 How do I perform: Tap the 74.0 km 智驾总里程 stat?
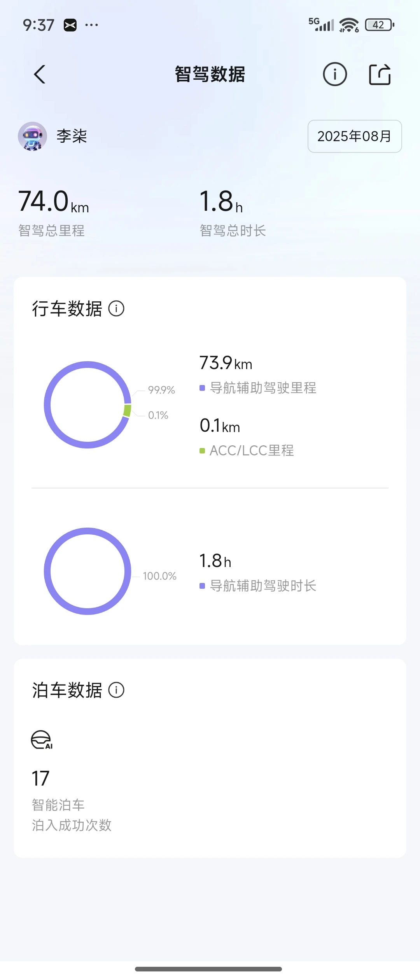tap(54, 212)
